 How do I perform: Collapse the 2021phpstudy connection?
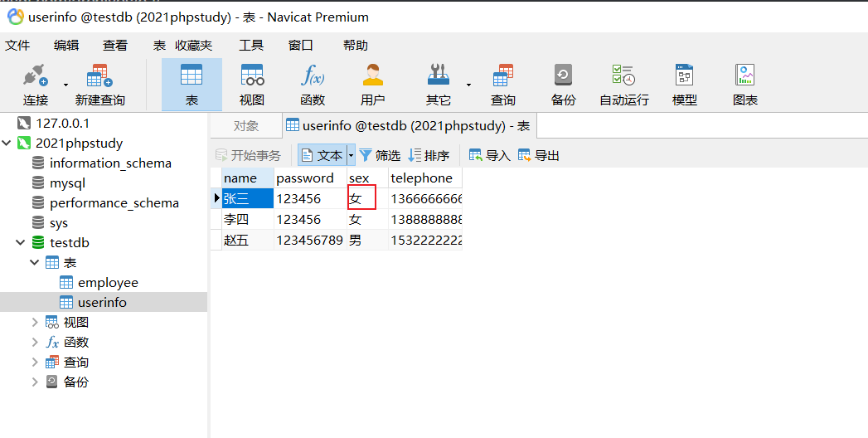click(7, 144)
